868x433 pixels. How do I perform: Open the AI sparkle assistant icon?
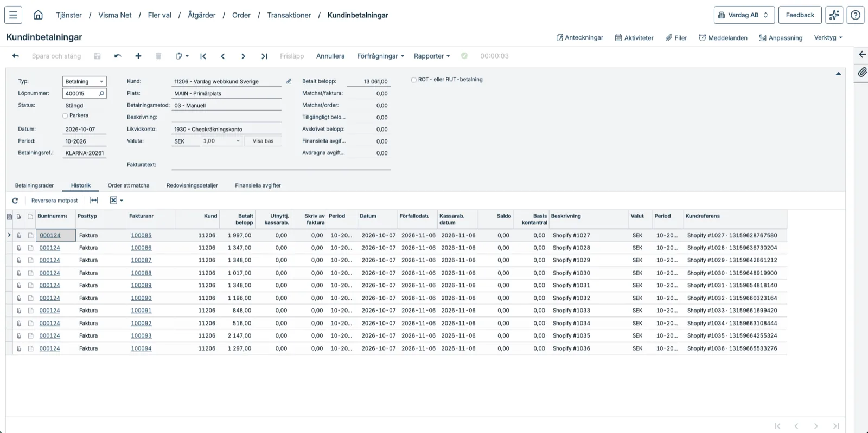(834, 15)
